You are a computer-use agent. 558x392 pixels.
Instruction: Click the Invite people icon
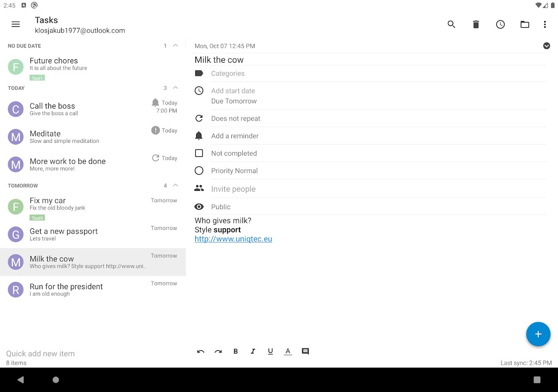click(x=199, y=188)
